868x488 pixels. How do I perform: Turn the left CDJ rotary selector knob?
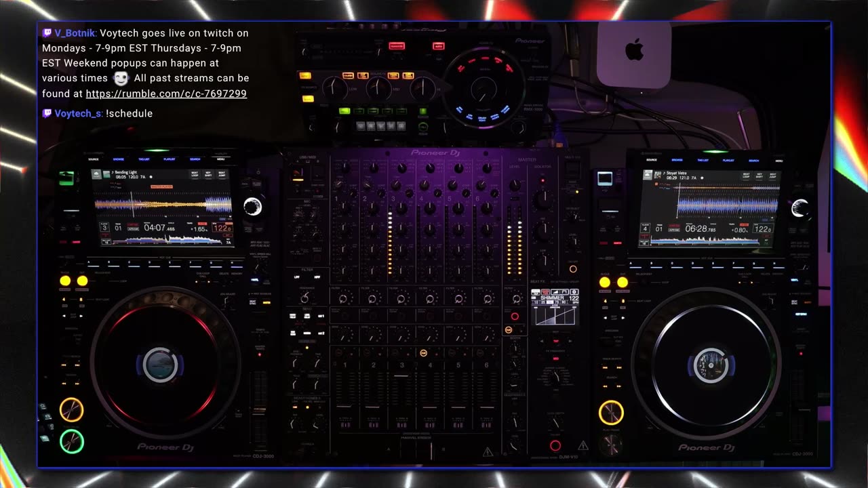[253, 206]
